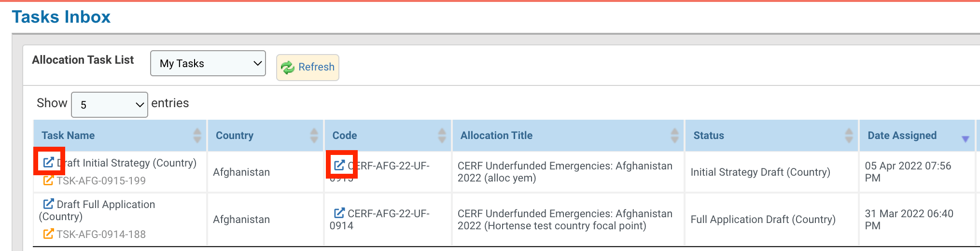
Task: Sort by Allocation Title column arrows
Action: [674, 136]
